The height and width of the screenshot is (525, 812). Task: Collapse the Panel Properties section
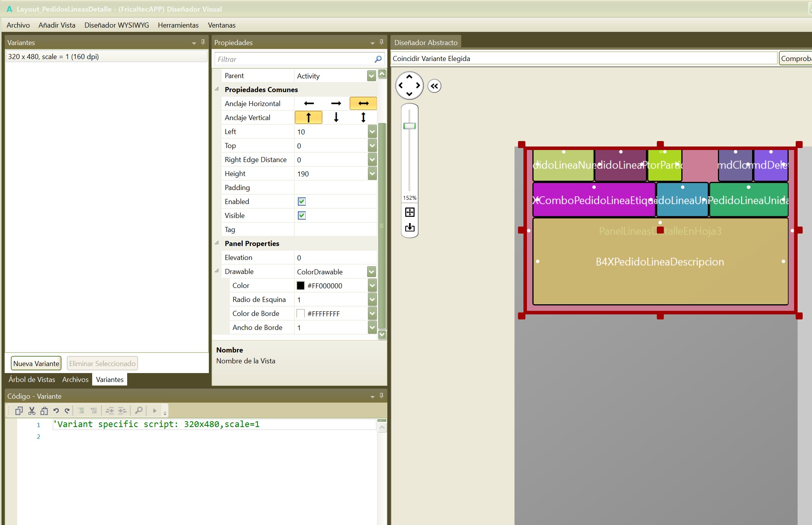(x=217, y=243)
